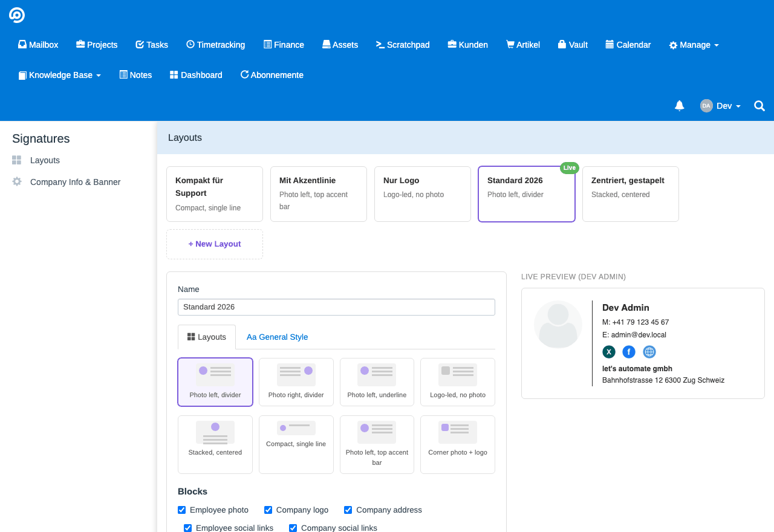Open Tasks from the top navigation bar
This screenshot has height=532, width=774.
coord(152,45)
